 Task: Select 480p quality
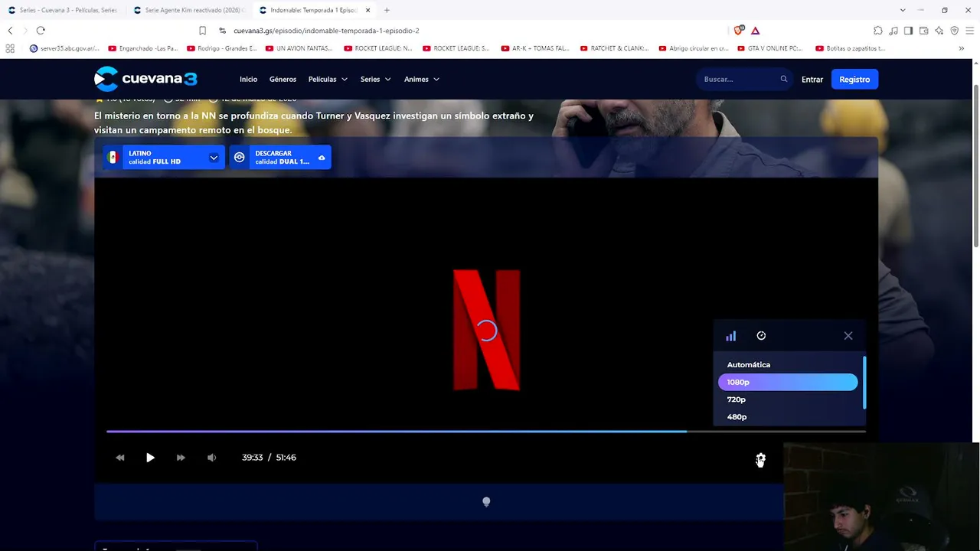tap(787, 417)
